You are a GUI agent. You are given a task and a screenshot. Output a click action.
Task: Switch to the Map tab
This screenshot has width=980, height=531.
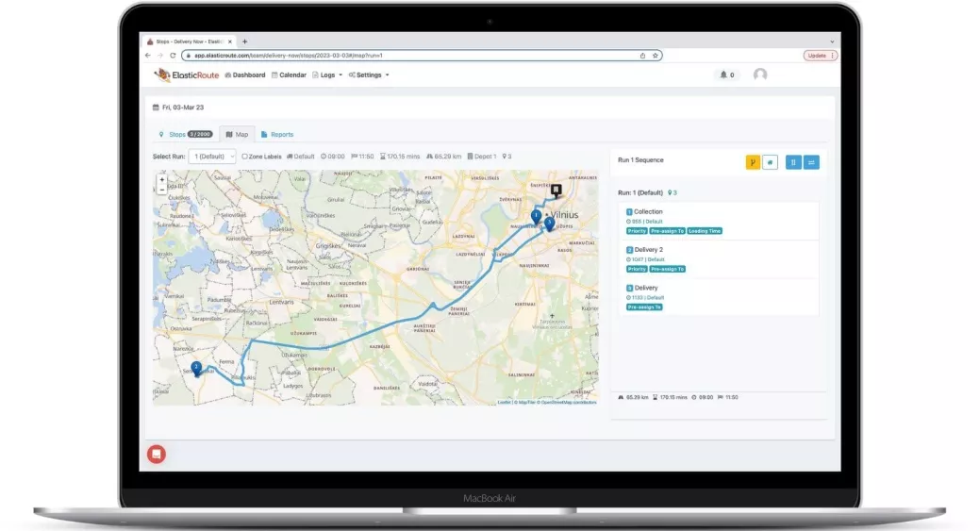[x=237, y=134]
